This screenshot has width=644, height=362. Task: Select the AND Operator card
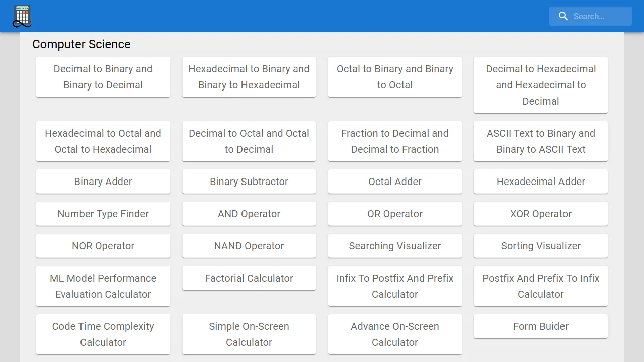point(249,214)
